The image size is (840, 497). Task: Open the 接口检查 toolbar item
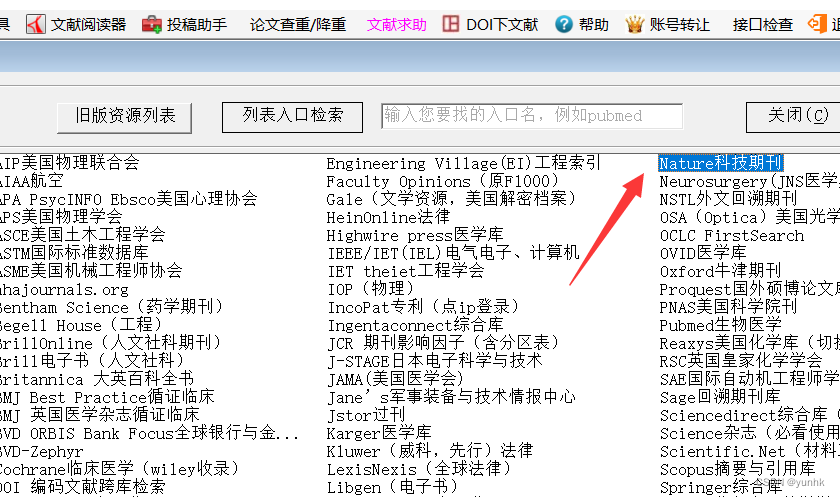(762, 25)
